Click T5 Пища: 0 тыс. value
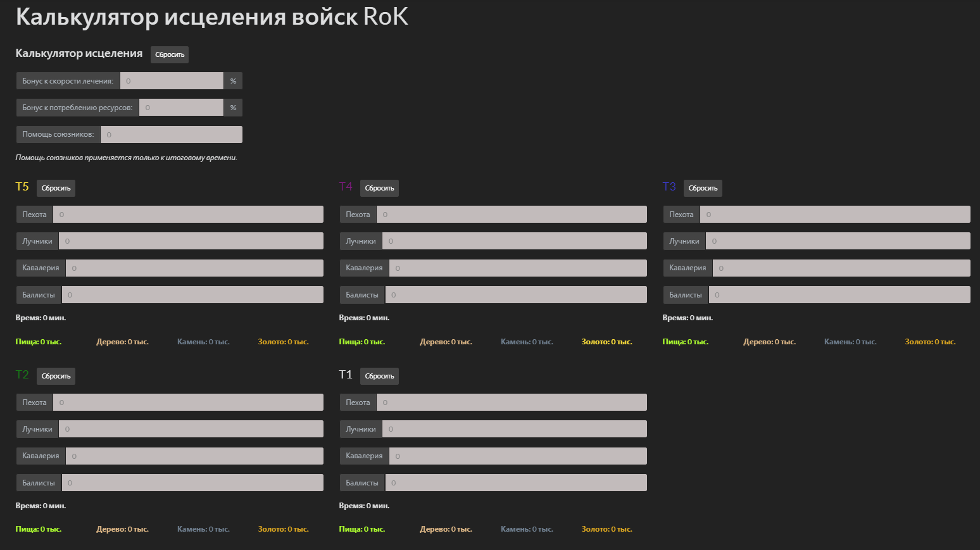The width and height of the screenshot is (980, 550). (39, 342)
